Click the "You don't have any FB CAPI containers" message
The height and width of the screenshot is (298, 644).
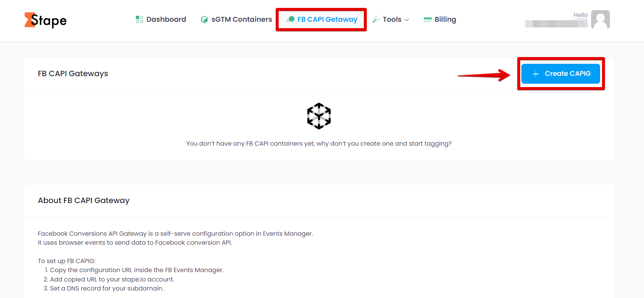pos(319,143)
